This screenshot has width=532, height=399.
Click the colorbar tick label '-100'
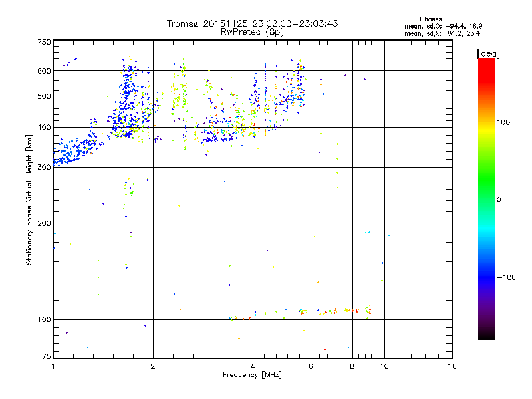click(x=506, y=277)
